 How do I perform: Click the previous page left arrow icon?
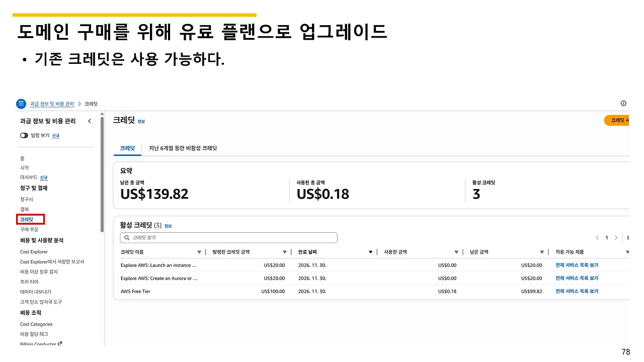point(597,237)
